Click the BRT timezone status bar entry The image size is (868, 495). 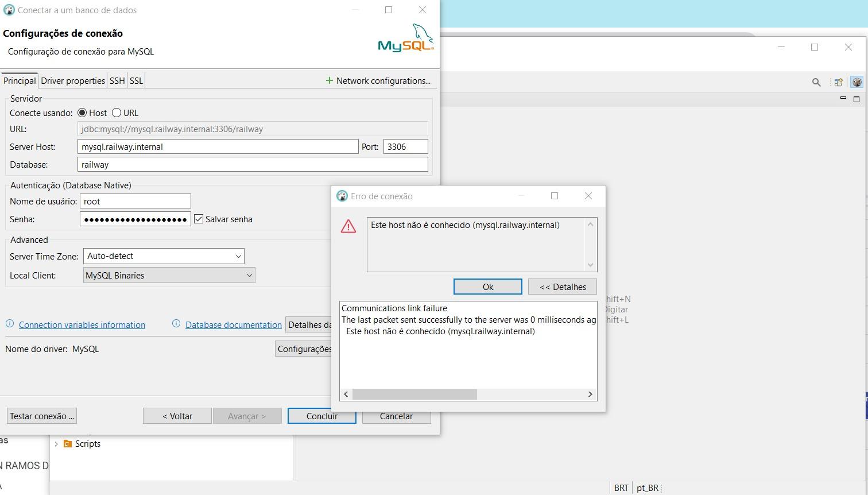pyautogui.click(x=621, y=488)
